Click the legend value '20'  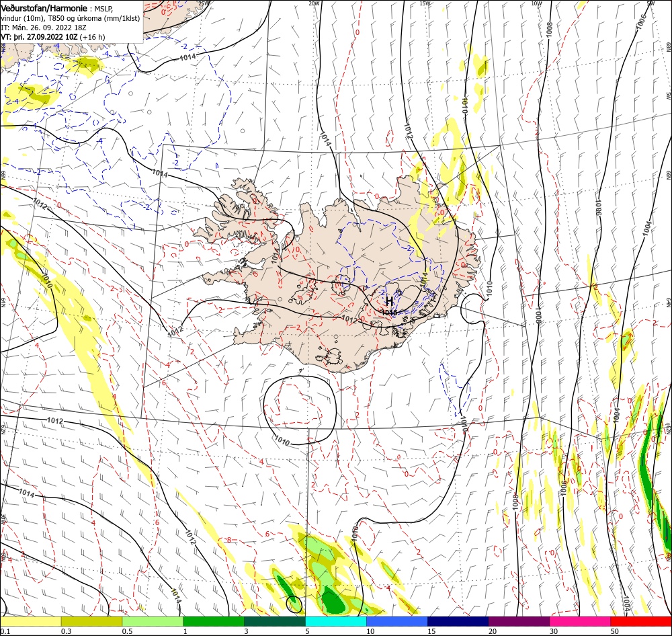coord(493,631)
